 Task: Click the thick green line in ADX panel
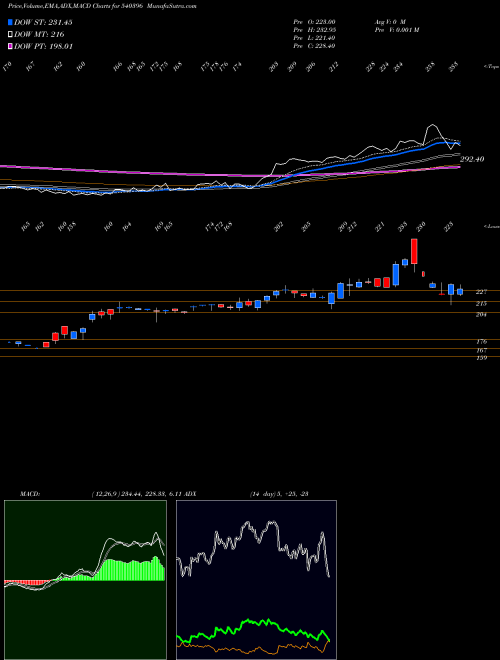[x=253, y=624]
